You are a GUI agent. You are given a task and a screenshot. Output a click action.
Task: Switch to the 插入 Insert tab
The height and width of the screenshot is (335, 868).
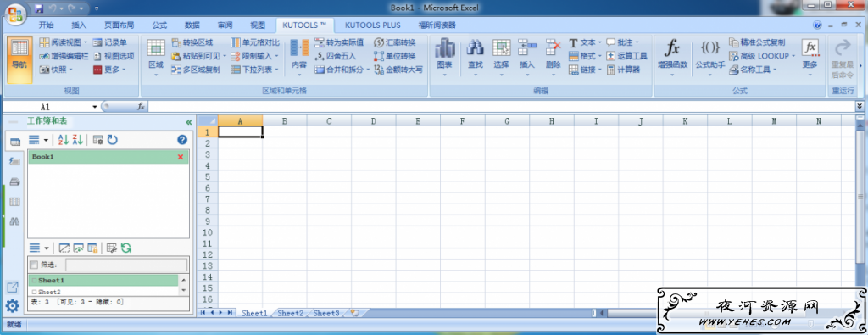[79, 25]
